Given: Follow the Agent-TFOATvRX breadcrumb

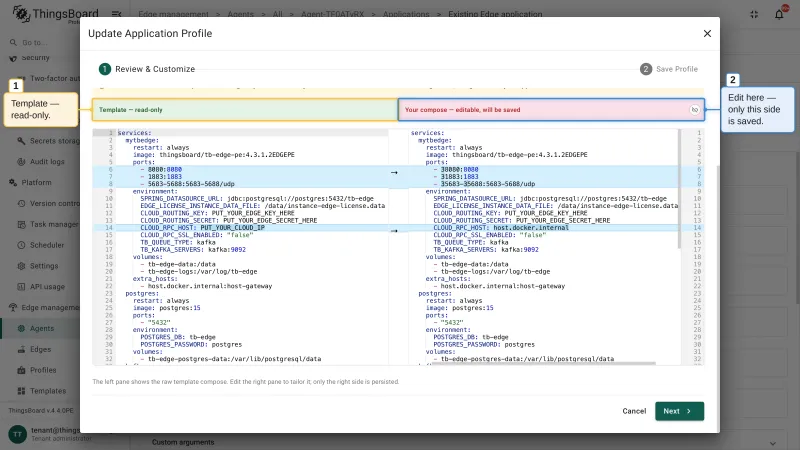Looking at the screenshot, I should pos(333,14).
